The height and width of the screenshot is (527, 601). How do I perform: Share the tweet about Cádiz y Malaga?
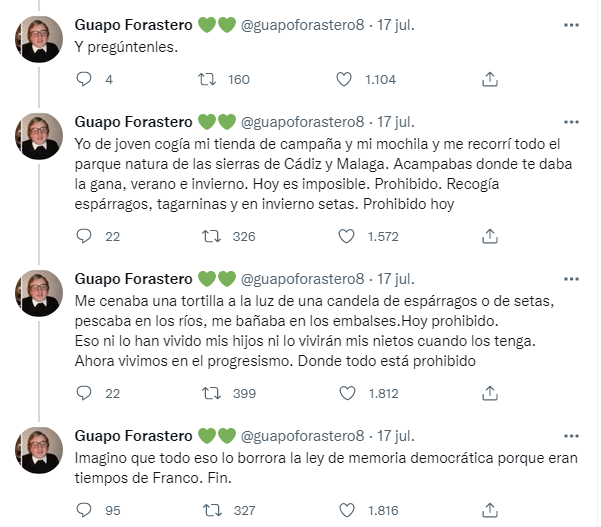[x=490, y=236]
